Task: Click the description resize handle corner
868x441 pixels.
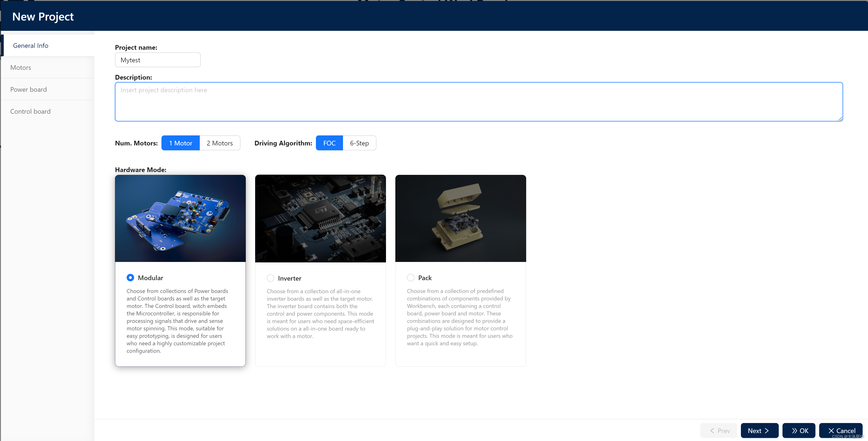Action: pyautogui.click(x=840, y=119)
